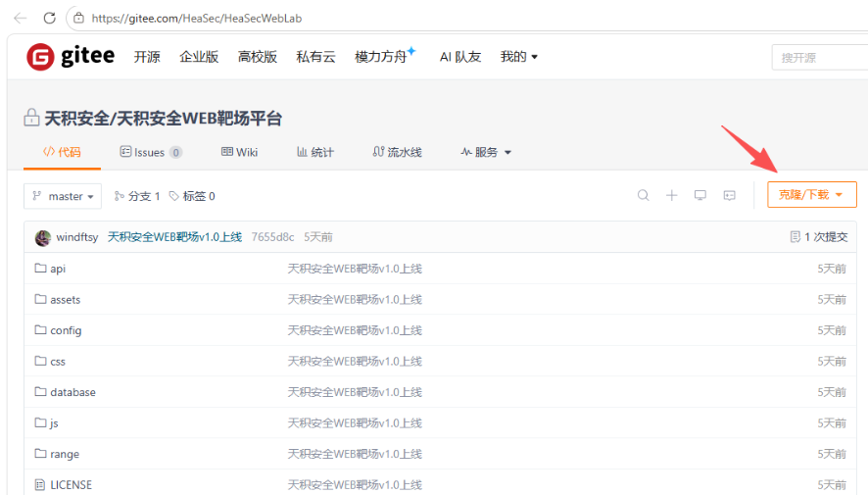Viewport: 868px width, 495px height.
Task: Open the 天积安全 owner link in repo title
Action: click(x=77, y=118)
